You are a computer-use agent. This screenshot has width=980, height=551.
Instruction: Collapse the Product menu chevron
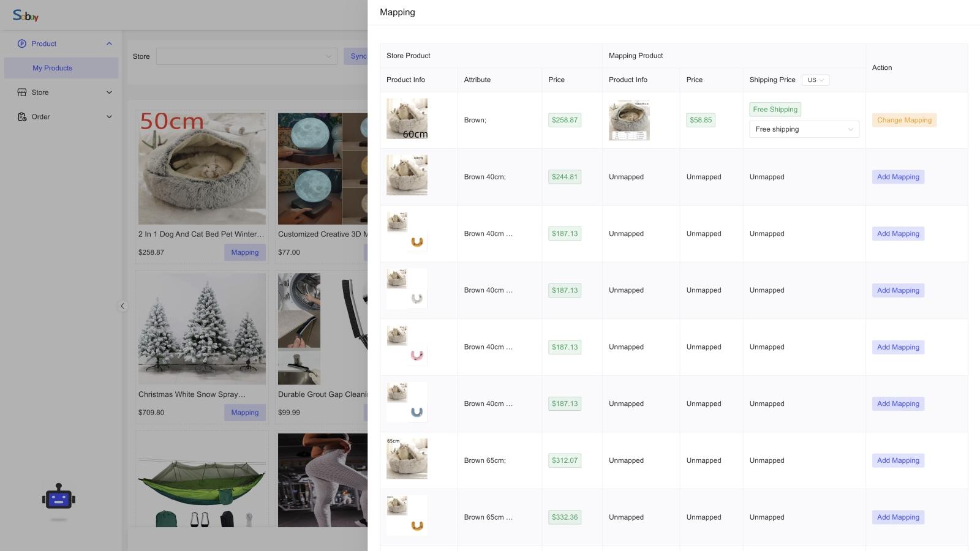(109, 43)
